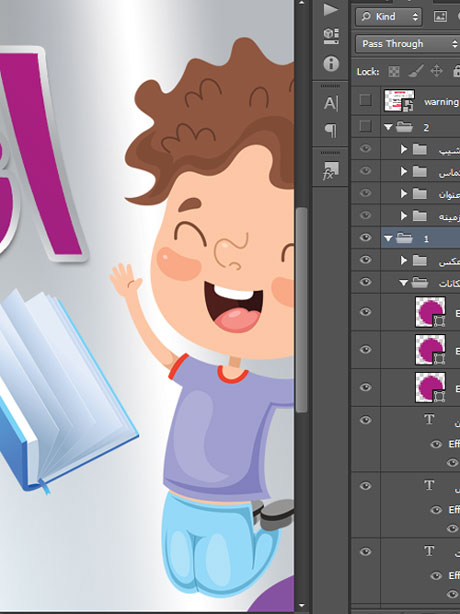Screen dimensions: 460x614
Task: Hide the group ending in کانات
Action: [x=365, y=282]
